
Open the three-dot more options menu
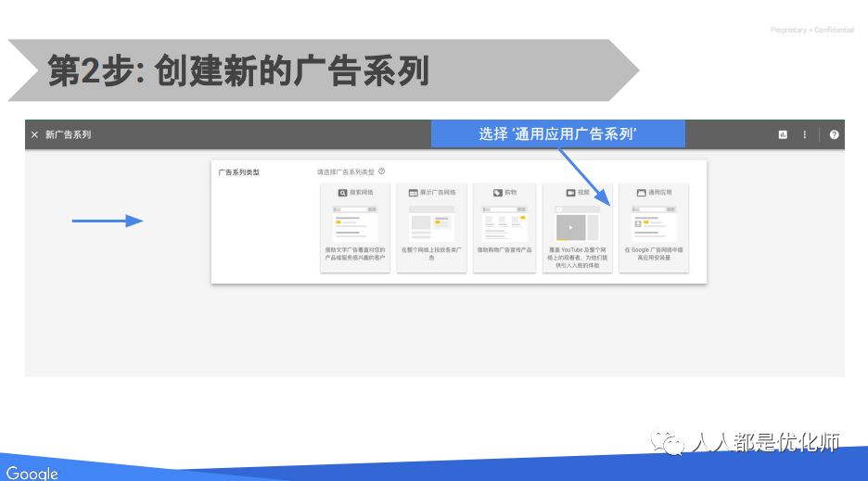click(804, 134)
